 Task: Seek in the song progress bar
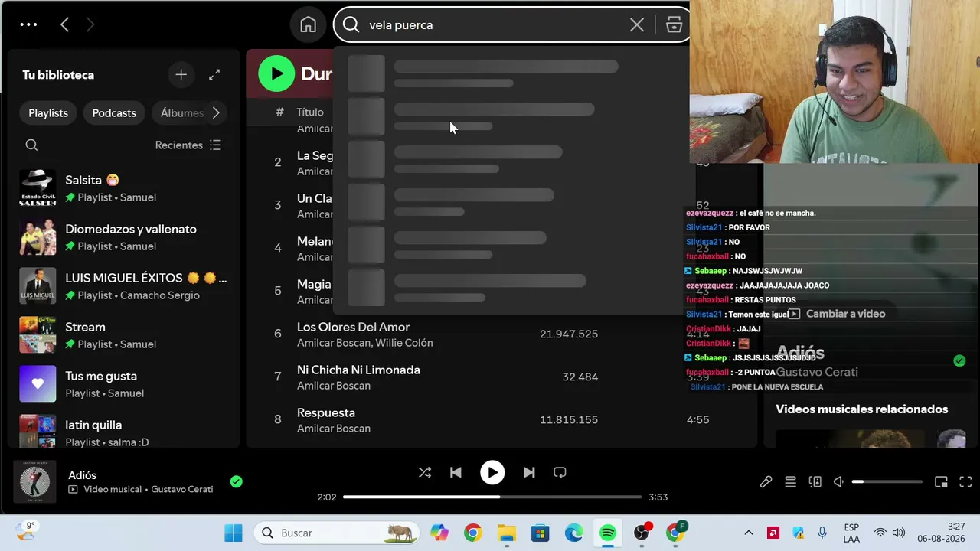pos(492,497)
